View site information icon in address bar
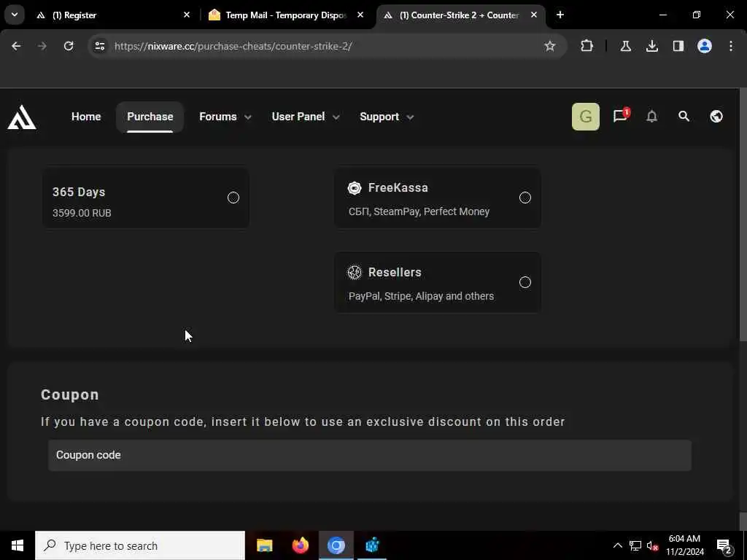This screenshot has width=747, height=560. coord(99,46)
